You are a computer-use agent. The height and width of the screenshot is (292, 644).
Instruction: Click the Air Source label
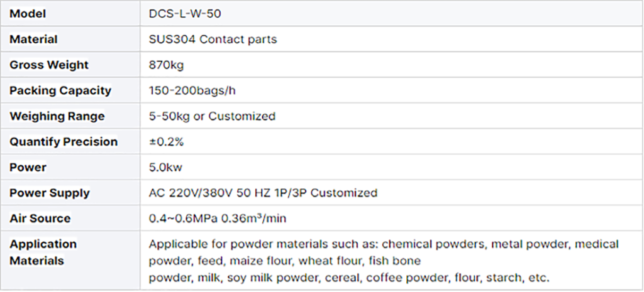pos(40,219)
